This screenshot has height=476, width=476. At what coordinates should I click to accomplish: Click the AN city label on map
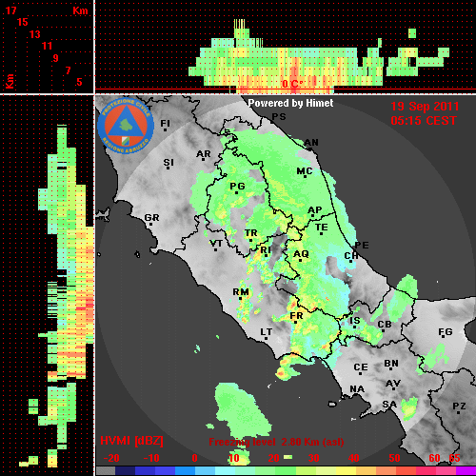311,143
